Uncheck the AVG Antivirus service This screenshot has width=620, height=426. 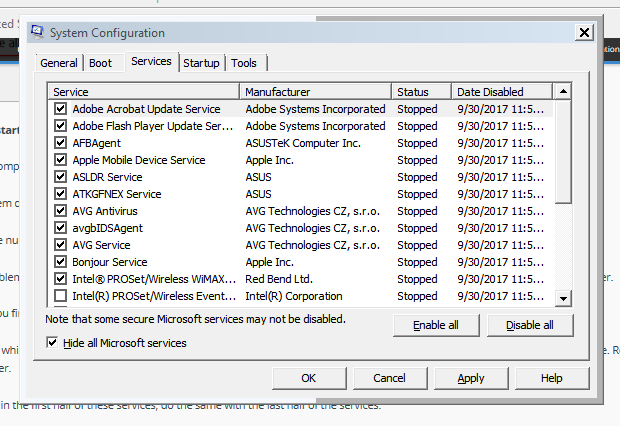60,211
